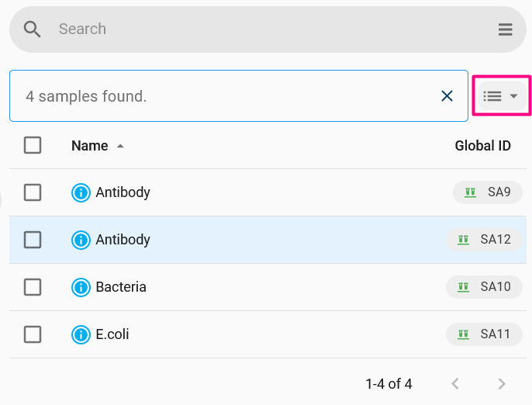The height and width of the screenshot is (405, 532).
Task: Dismiss the '4 samples found' alert
Action: coord(447,96)
